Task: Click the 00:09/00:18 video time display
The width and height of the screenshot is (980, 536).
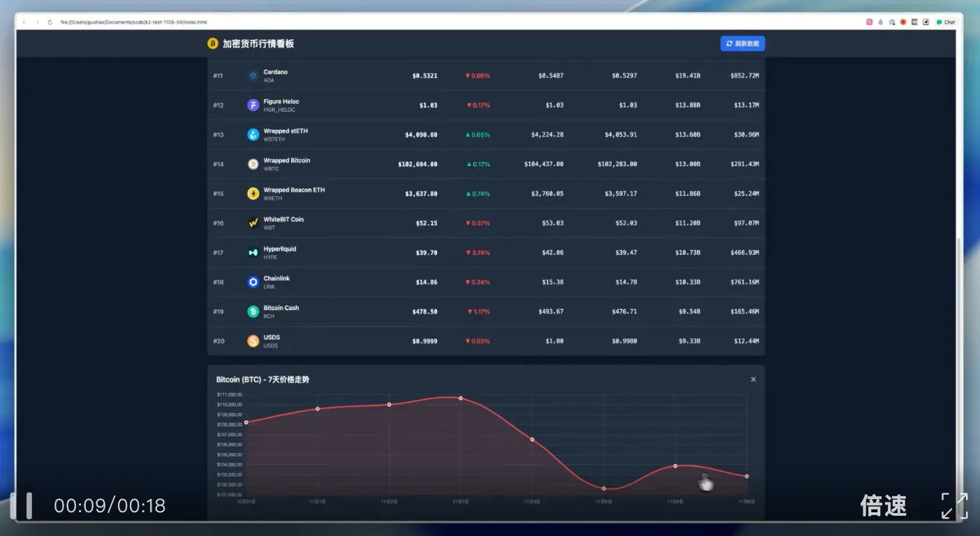Action: click(x=110, y=505)
